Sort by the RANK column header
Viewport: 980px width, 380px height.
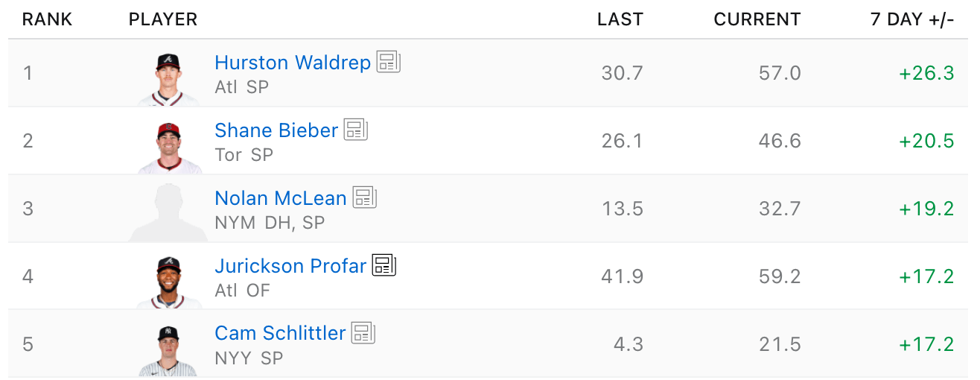click(x=48, y=20)
